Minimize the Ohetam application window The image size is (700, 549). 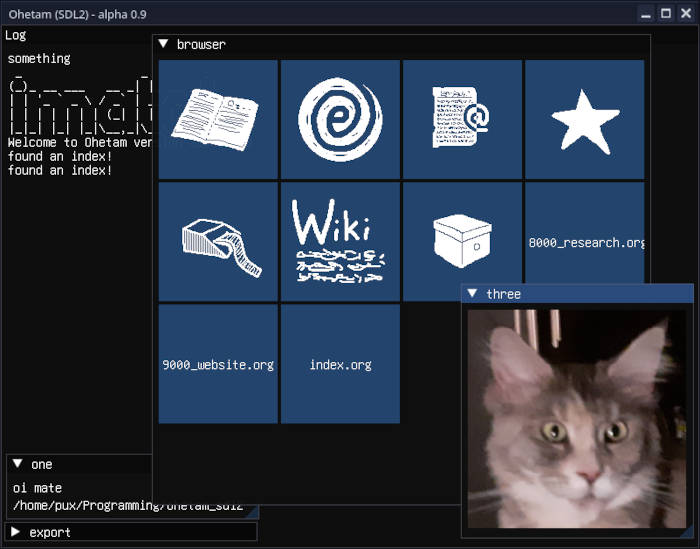(646, 14)
